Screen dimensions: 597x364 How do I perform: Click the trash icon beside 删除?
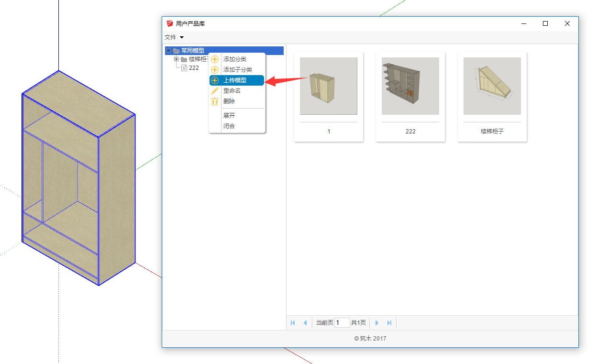point(215,101)
